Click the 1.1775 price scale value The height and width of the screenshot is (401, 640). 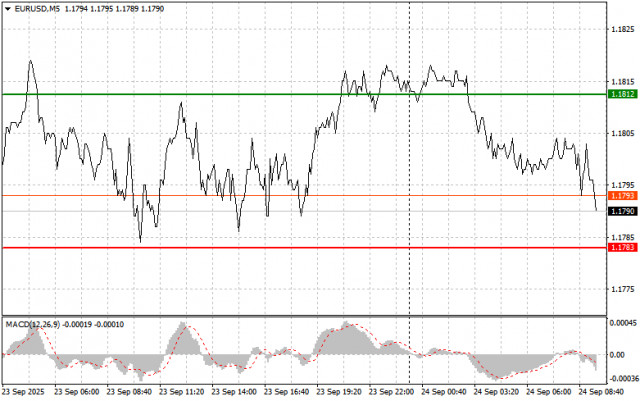622,290
